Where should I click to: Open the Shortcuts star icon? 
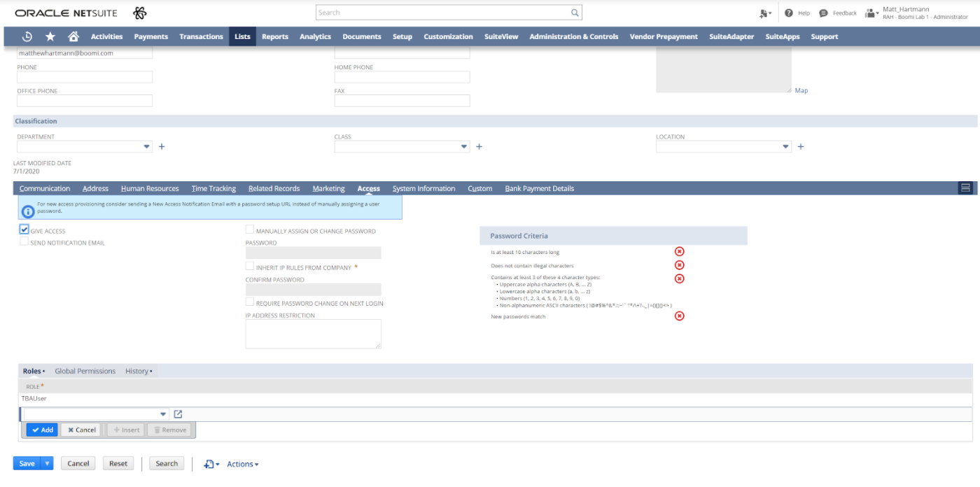pyautogui.click(x=50, y=36)
